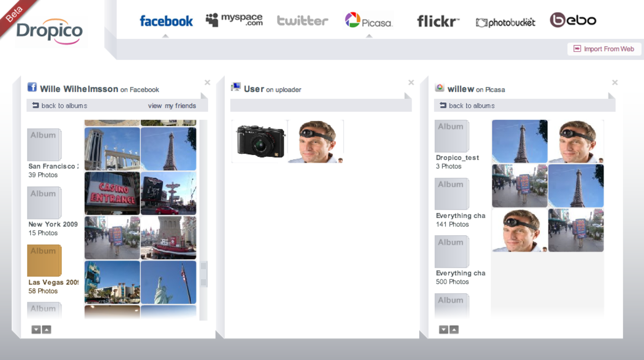Open the San Francisco album icon
This screenshot has width=644, height=360.
[44, 145]
